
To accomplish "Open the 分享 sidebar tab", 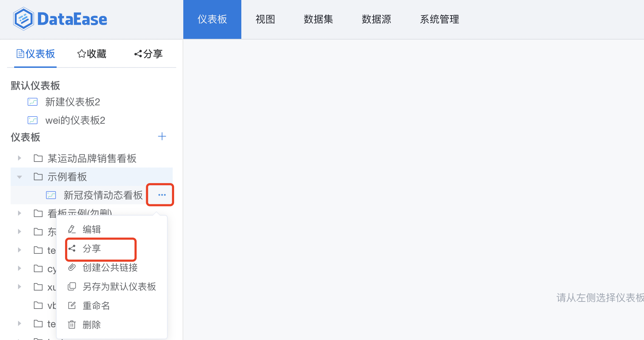I will point(148,54).
